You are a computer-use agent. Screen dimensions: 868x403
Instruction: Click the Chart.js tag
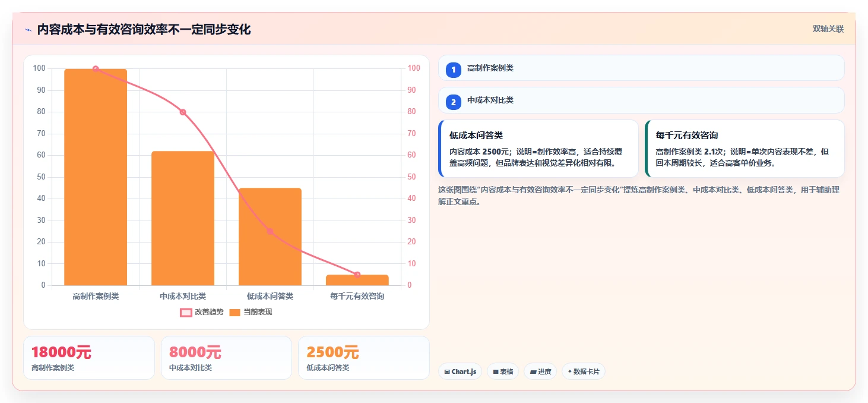pos(461,371)
